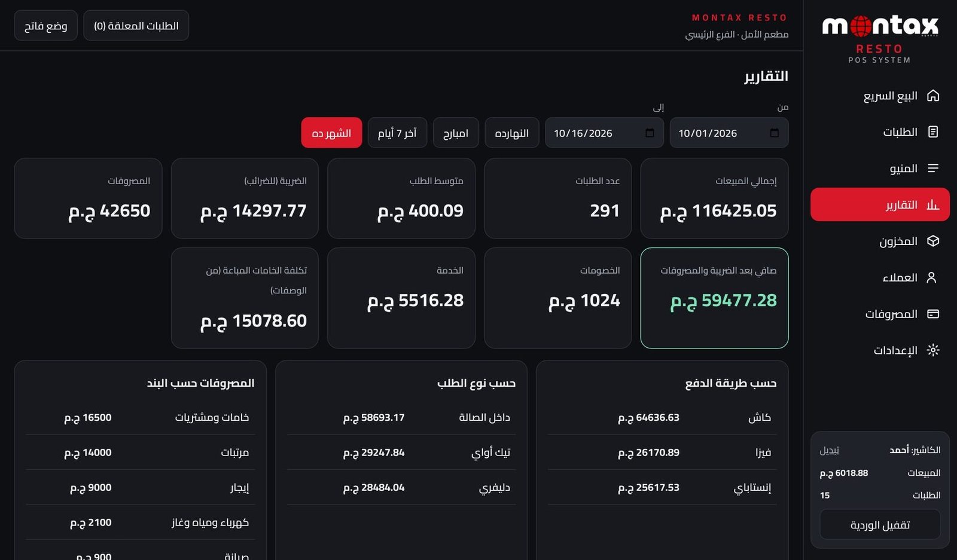Click the عدد الطلبات value 291
Image resolution: width=957 pixels, height=560 pixels.
[605, 211]
